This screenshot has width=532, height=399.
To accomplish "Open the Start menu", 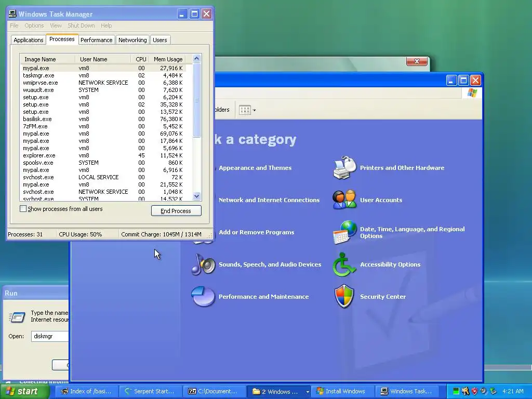I will tap(24, 391).
